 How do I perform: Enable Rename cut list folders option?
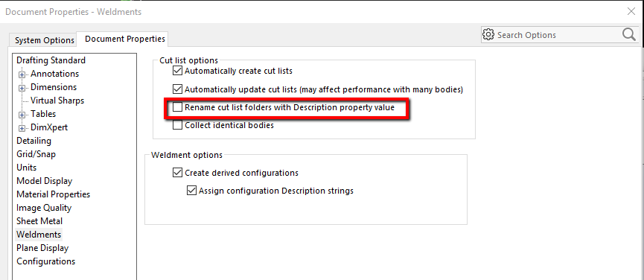click(x=177, y=107)
